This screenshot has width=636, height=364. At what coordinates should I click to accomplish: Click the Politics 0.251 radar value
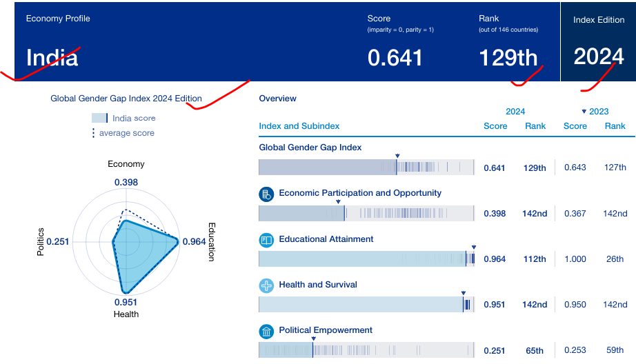pyautogui.click(x=57, y=241)
